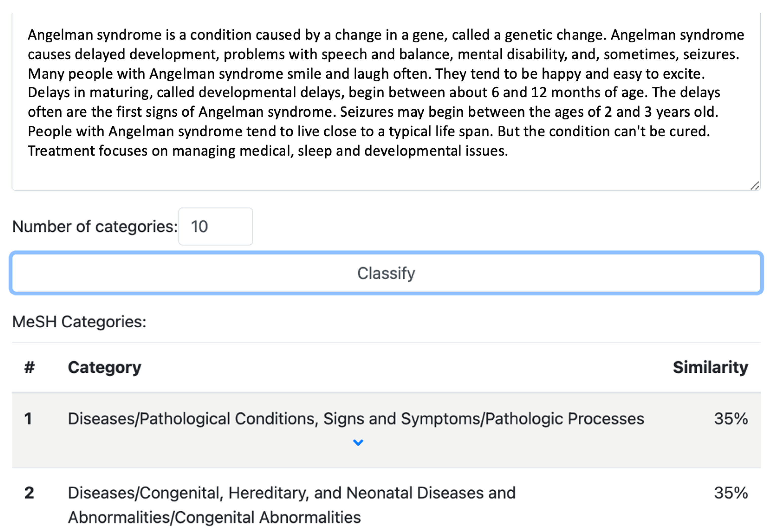Click the Category column header
771x532 pixels.
coord(104,367)
